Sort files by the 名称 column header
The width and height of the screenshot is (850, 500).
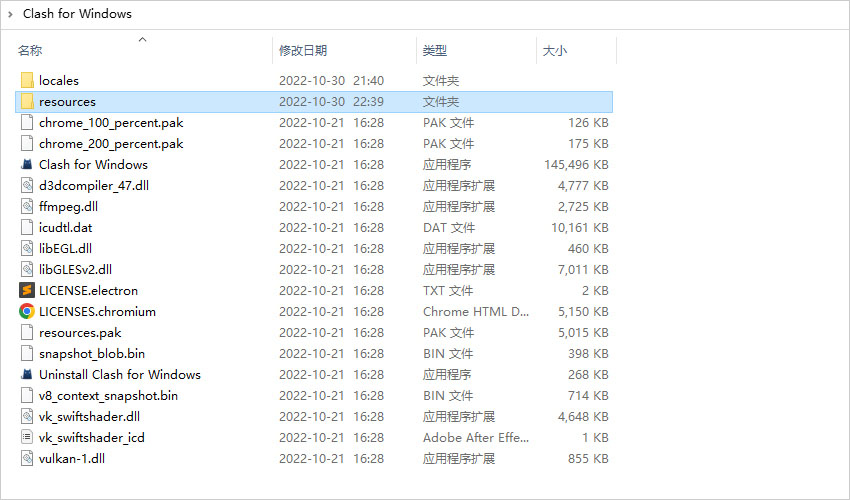[30, 50]
